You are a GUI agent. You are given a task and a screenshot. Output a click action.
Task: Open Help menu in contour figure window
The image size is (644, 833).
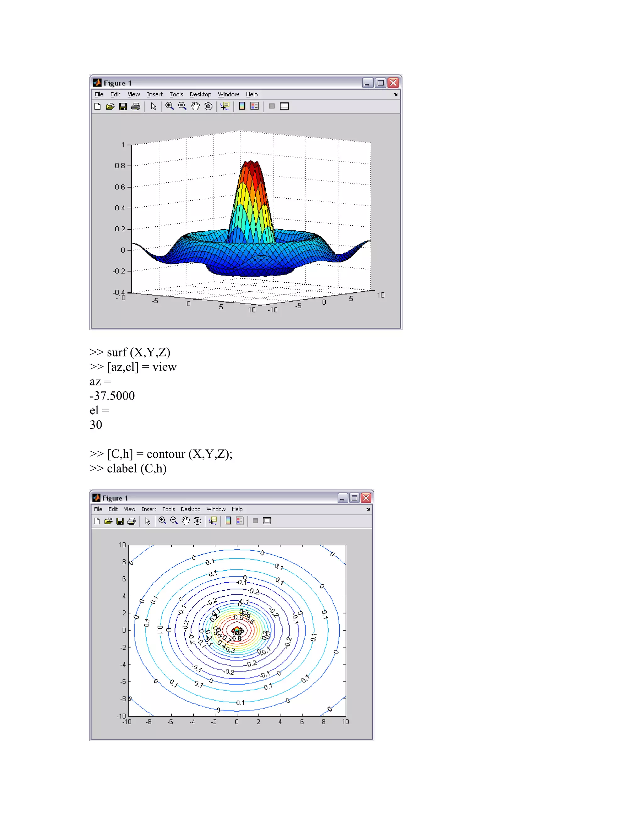237,509
